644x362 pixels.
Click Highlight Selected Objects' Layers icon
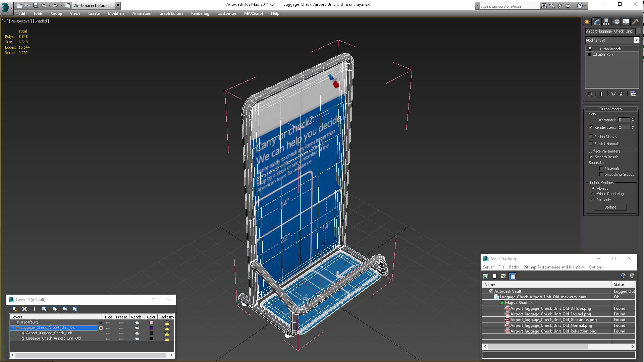55,309
